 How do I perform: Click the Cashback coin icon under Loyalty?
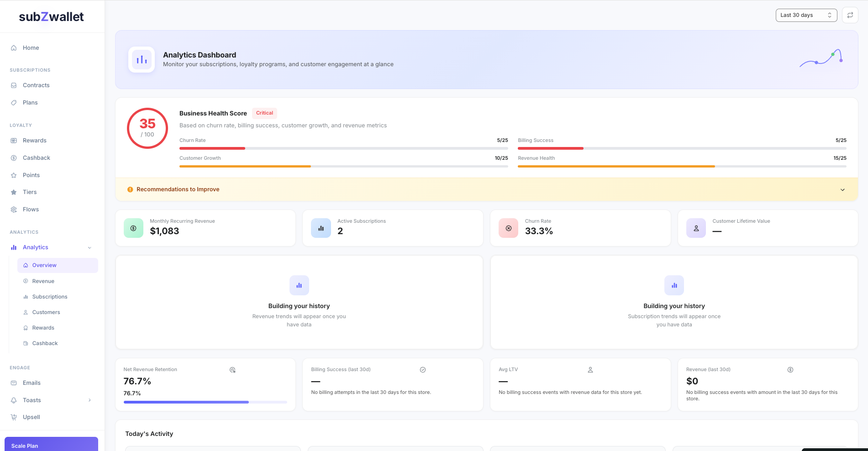14,158
